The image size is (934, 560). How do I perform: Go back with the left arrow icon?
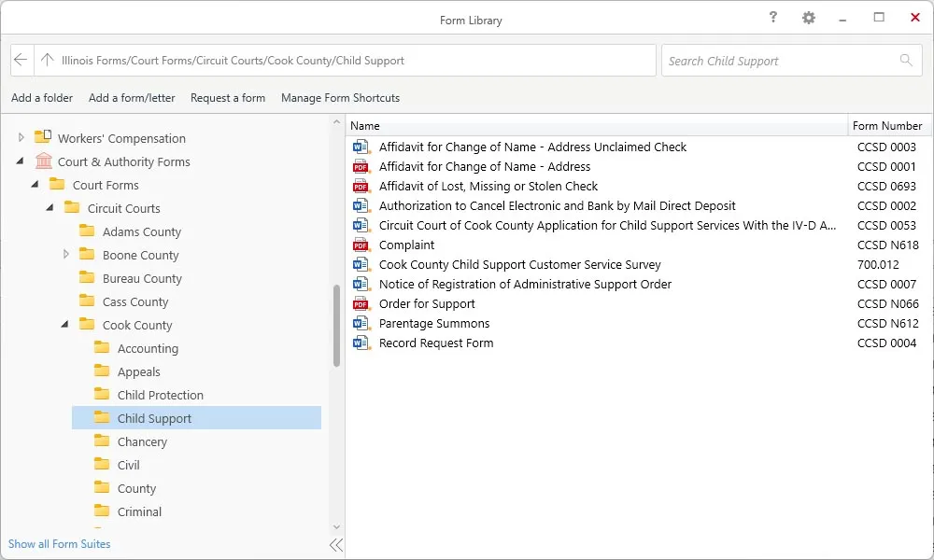tap(21, 60)
